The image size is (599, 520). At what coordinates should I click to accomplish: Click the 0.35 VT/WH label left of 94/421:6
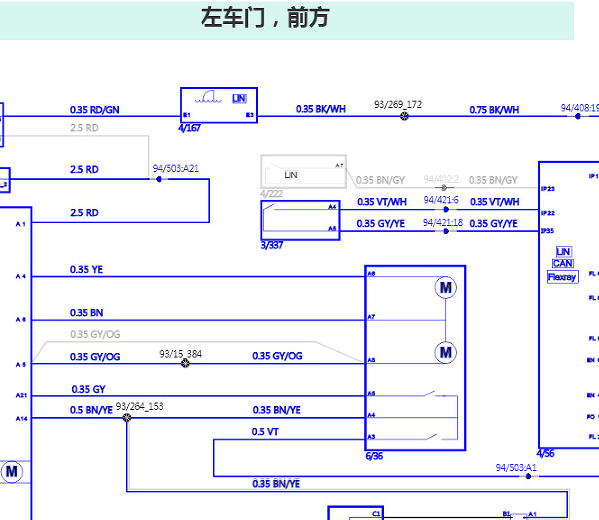(382, 202)
